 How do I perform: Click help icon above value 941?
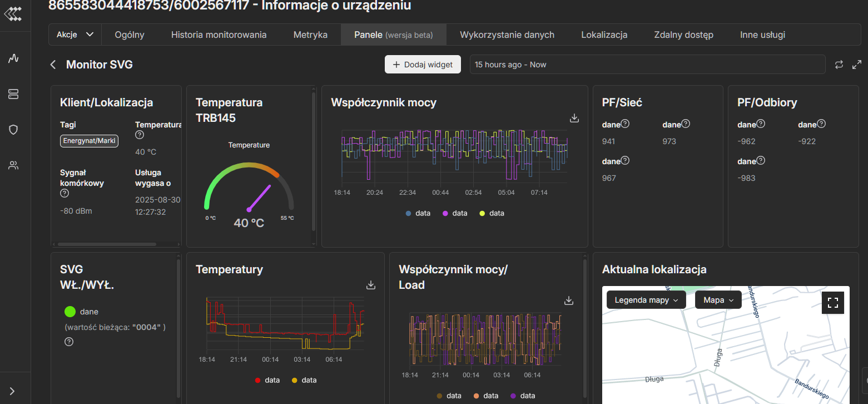point(625,124)
